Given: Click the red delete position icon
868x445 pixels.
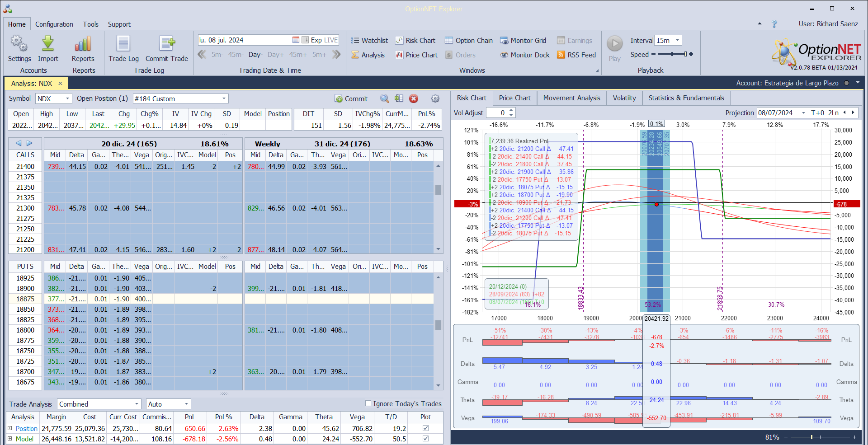Looking at the screenshot, I should click(x=414, y=98).
